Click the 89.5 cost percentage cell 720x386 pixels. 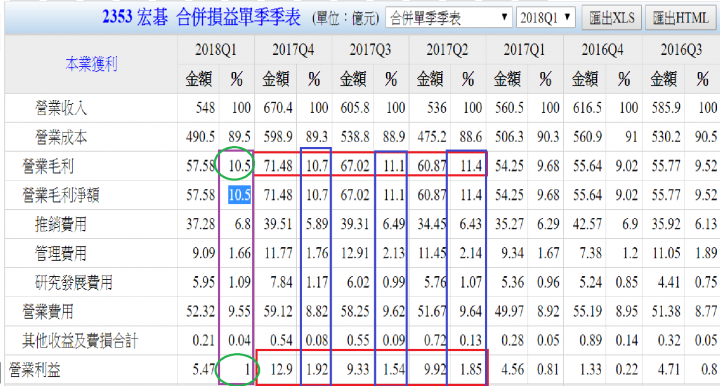(240, 137)
